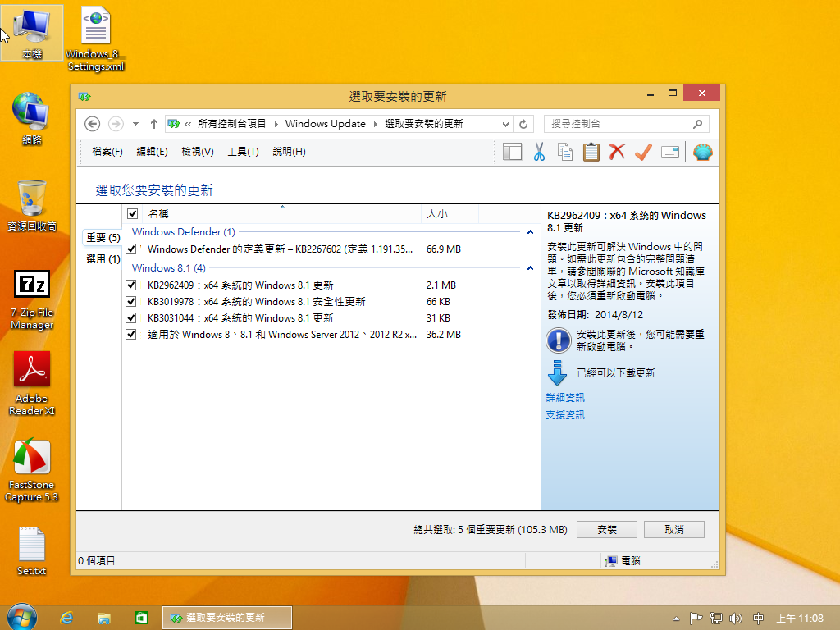Image resolution: width=840 pixels, height=630 pixels.
Task: Click the Paste clipboard toolbar icon
Action: pos(591,152)
